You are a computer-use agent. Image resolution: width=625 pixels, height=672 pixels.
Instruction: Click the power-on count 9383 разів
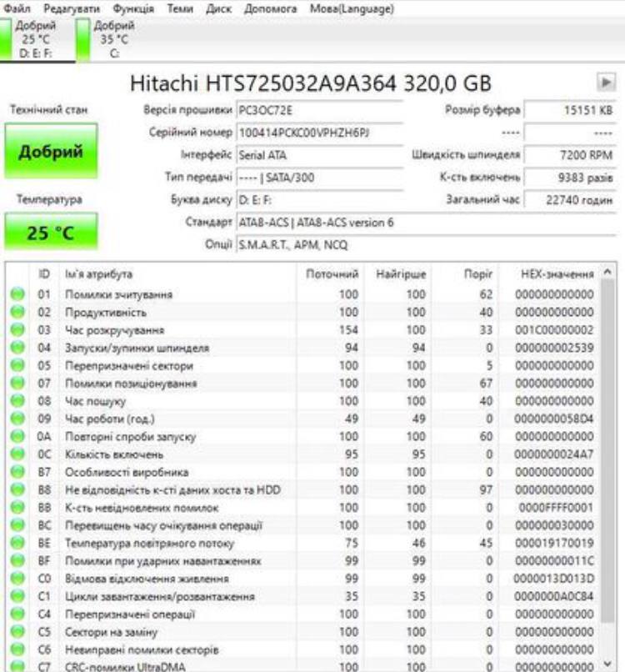pos(570,178)
